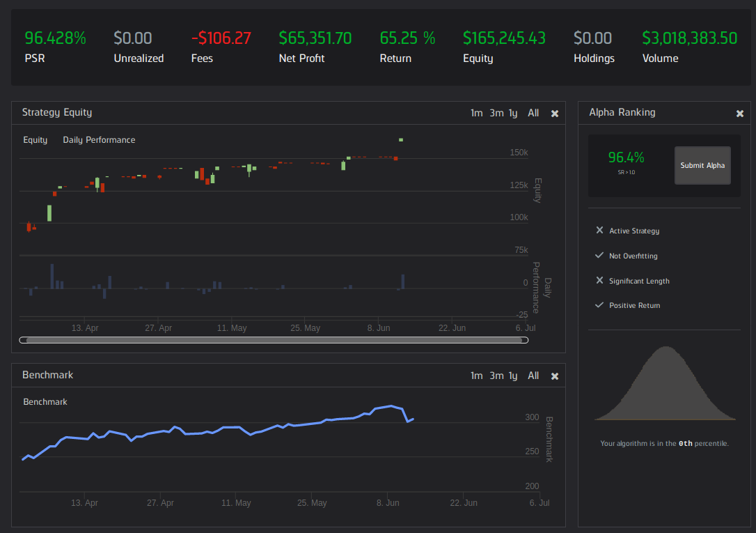Toggle the Daily Performance series legend
The height and width of the screenshot is (533, 756).
99,140
